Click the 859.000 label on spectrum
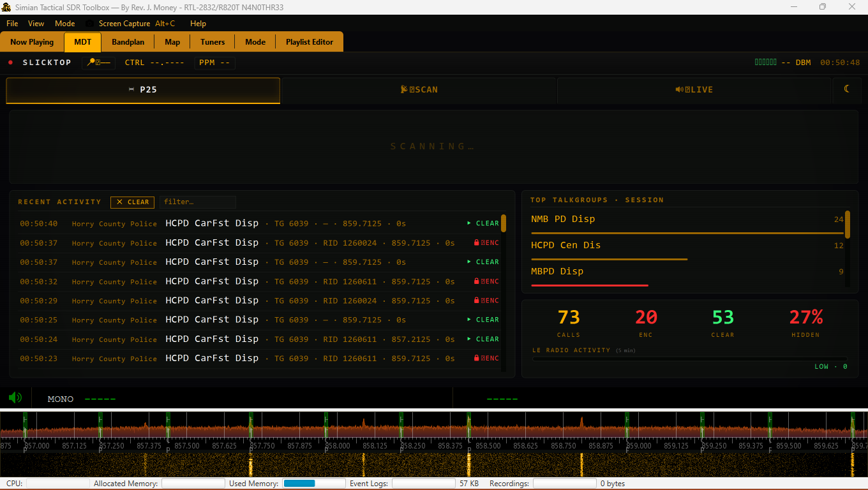 tap(638, 446)
